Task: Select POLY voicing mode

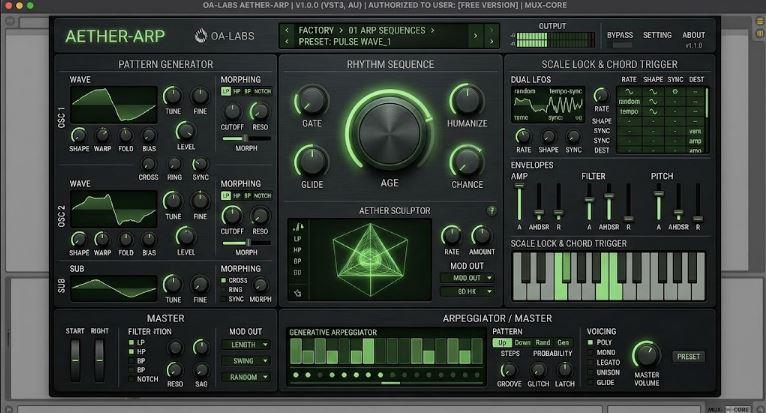Action: [590, 343]
